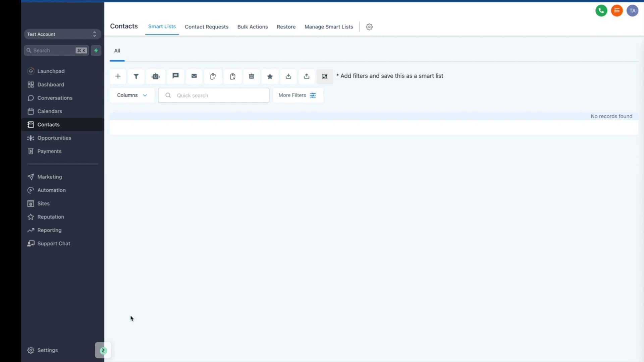644x362 pixels.
Task: Select the add new contact plus icon
Action: click(118, 76)
